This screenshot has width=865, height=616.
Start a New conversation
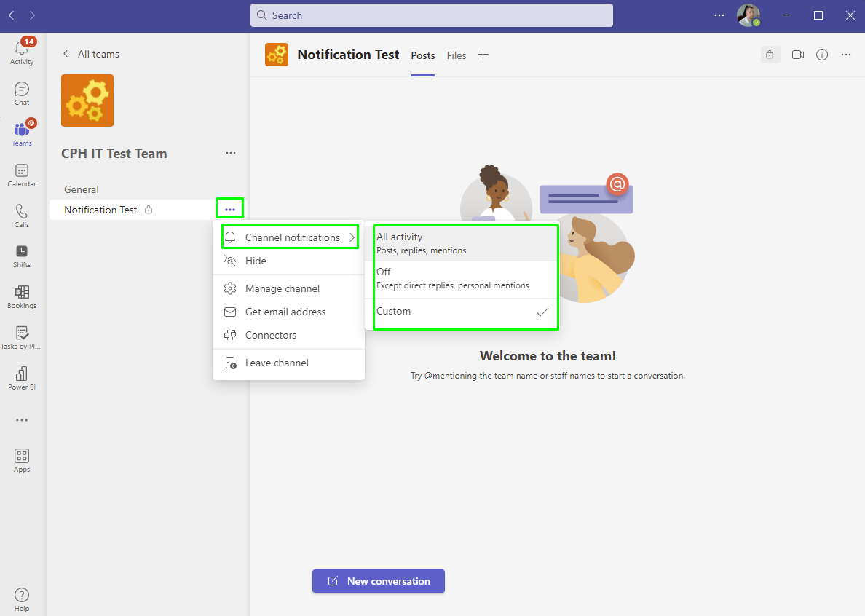379,581
